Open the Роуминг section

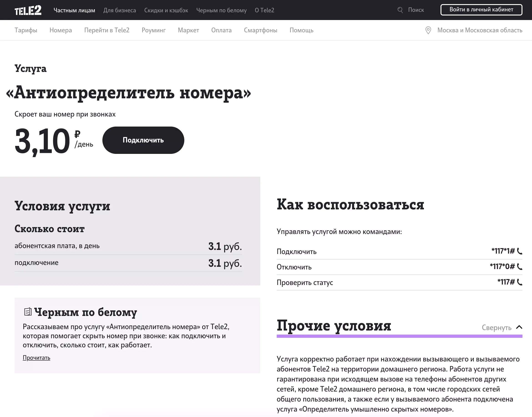154,30
